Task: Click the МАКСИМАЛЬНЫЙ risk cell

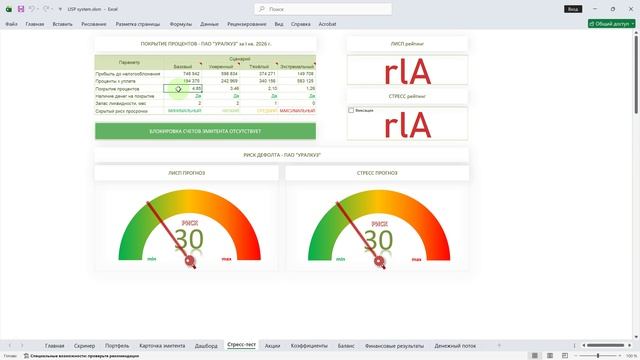Action: point(297,111)
